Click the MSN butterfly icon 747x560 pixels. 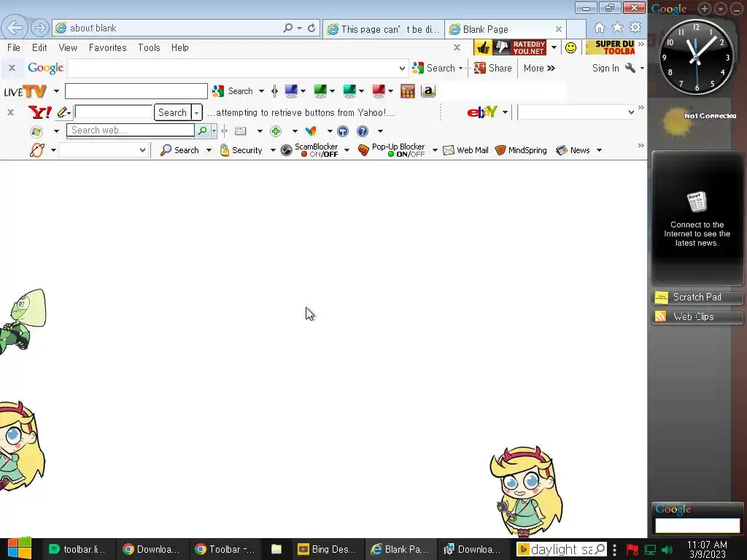click(x=311, y=131)
